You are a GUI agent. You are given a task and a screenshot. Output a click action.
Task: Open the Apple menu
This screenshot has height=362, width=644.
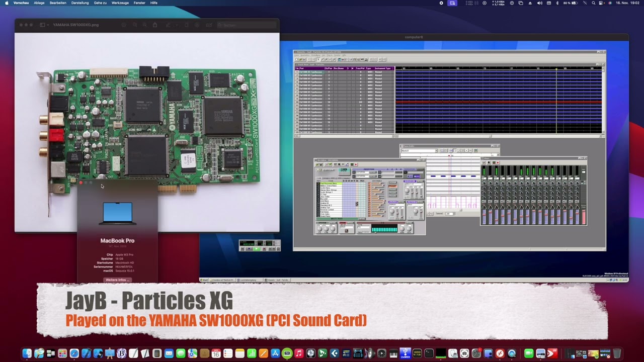[x=7, y=3]
